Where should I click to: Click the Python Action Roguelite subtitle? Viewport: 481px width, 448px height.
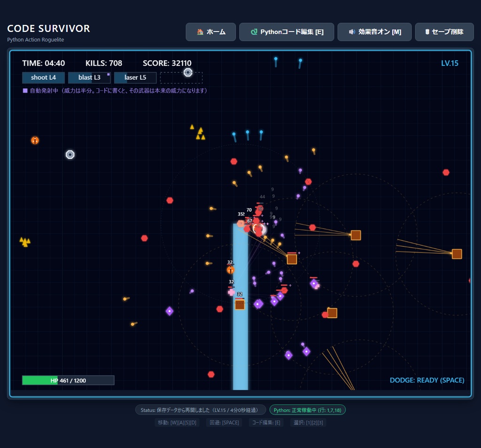(x=36, y=39)
